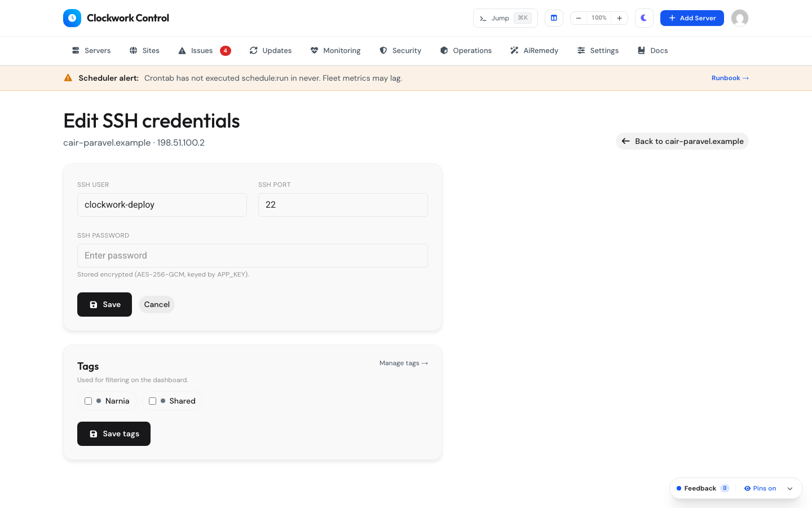Open the Operations tab
Viewport: 812px width, 508px height.
(466, 51)
